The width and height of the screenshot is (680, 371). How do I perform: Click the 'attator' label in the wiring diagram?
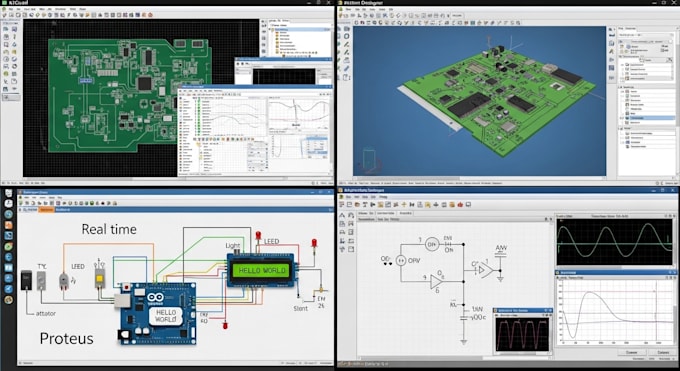tap(46, 313)
